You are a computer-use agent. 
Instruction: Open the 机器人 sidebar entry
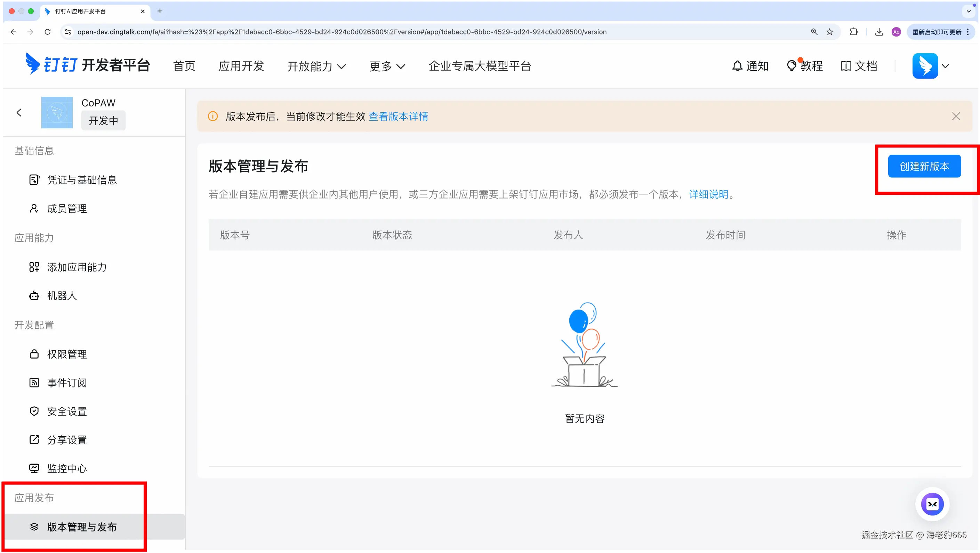[62, 296]
